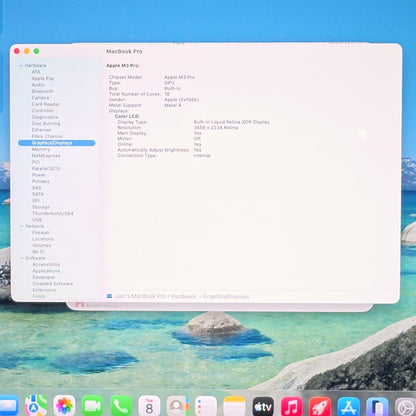Open FaceTime from the dock
The height and width of the screenshot is (416, 416).
click(92, 406)
